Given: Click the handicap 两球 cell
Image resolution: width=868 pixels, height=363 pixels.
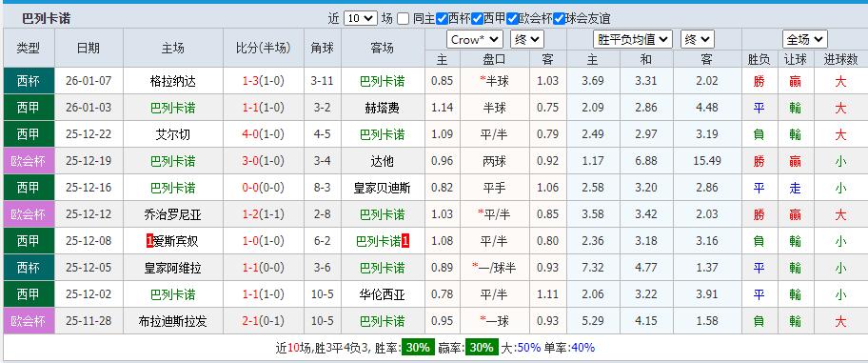Looking at the screenshot, I should (x=494, y=161).
